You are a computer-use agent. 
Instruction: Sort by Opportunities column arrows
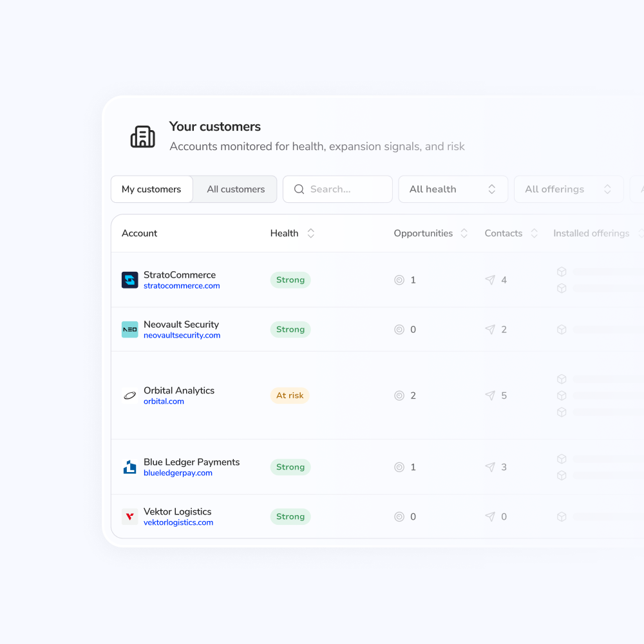click(x=464, y=233)
